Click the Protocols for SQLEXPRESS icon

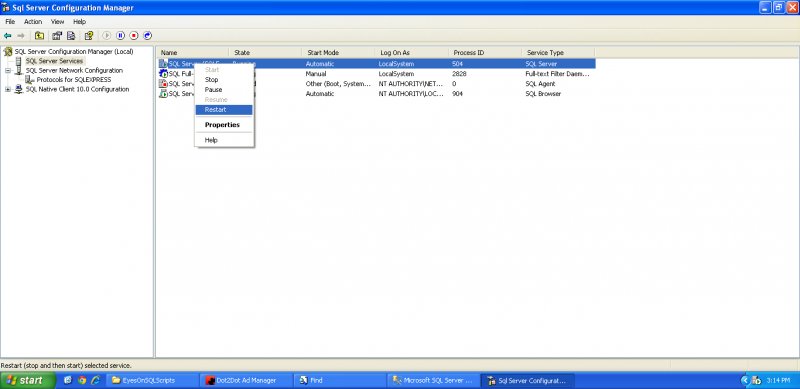tap(30, 80)
